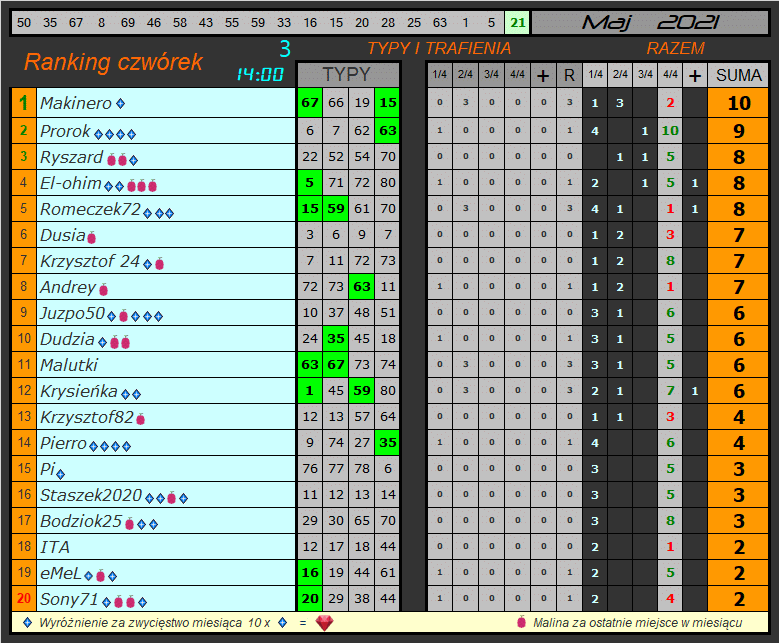Click the TYPY I TRAFIENIA heading
Screen dimensions: 779x643
439,48
